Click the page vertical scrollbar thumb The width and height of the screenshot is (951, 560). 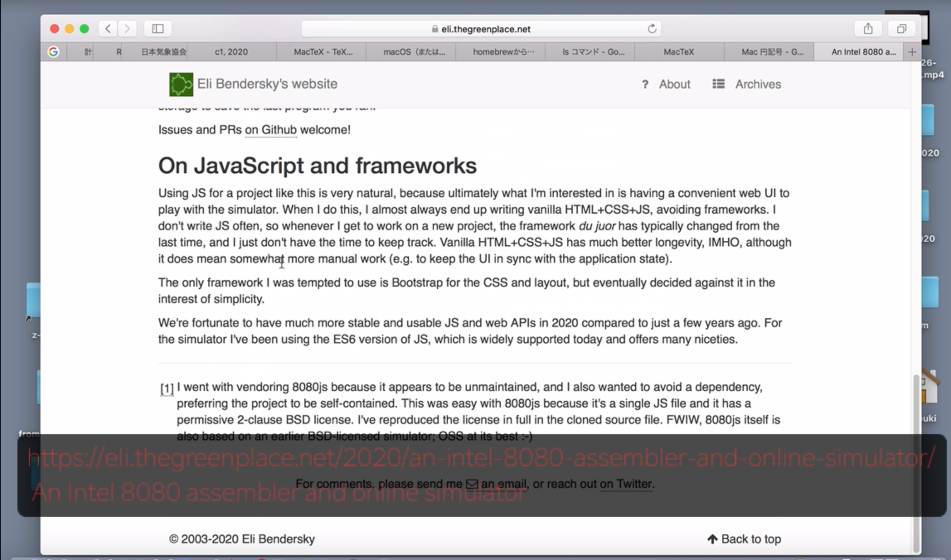click(x=916, y=463)
